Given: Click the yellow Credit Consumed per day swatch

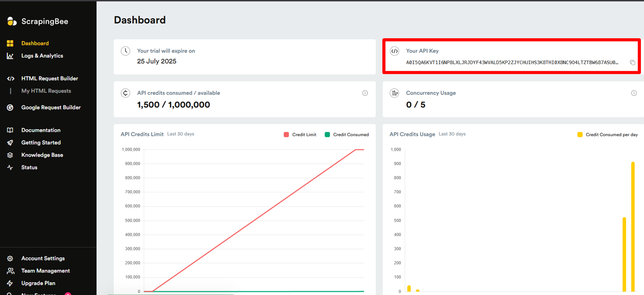Looking at the screenshot, I should click(580, 134).
